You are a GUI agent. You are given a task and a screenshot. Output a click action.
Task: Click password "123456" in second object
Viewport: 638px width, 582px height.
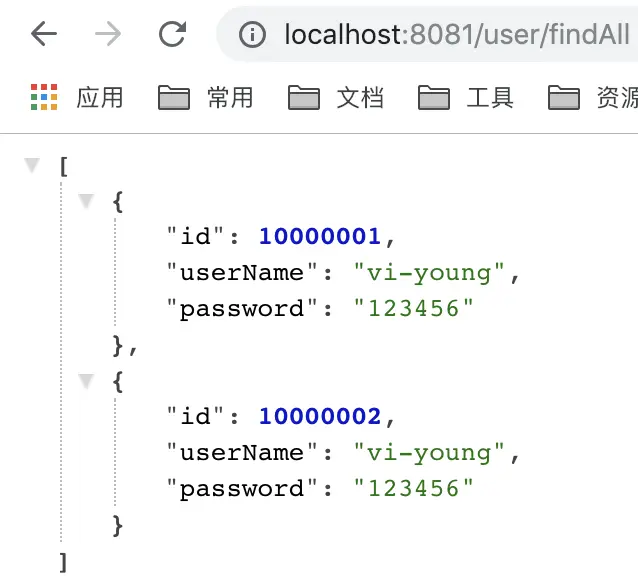point(414,488)
